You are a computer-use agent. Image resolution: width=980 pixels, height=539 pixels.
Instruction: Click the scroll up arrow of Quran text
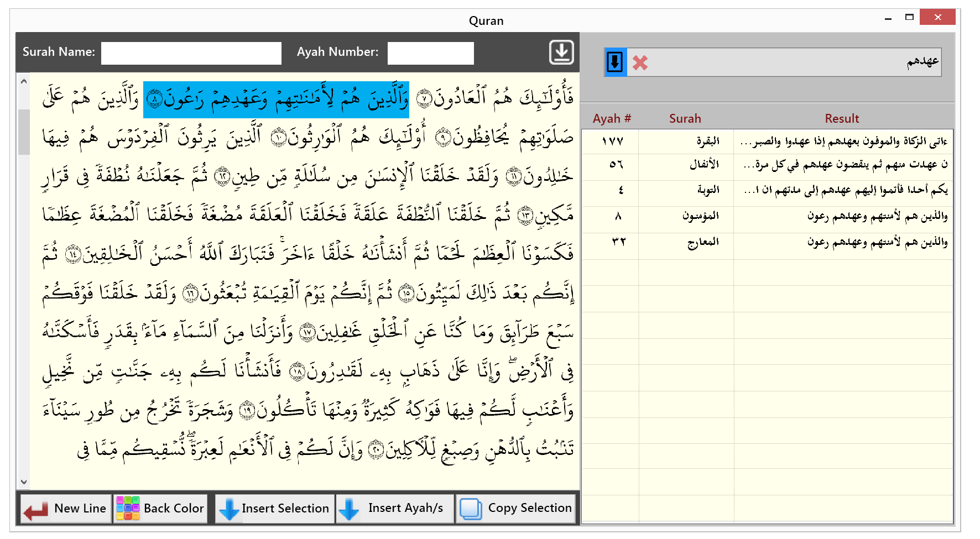[24, 81]
